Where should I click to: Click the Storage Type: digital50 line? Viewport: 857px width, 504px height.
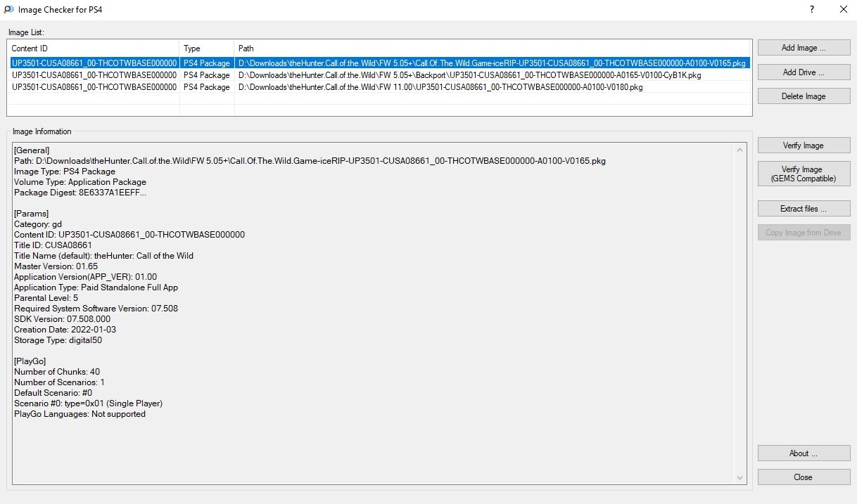point(58,340)
